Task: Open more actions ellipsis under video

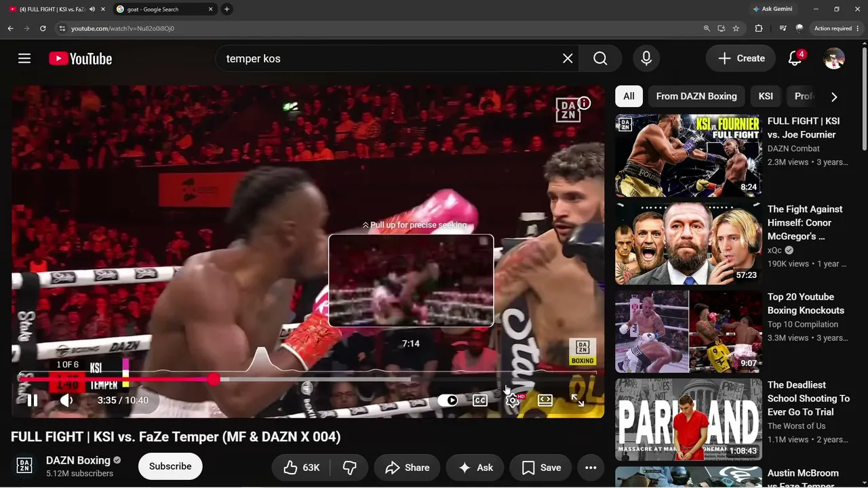Action: click(x=591, y=468)
